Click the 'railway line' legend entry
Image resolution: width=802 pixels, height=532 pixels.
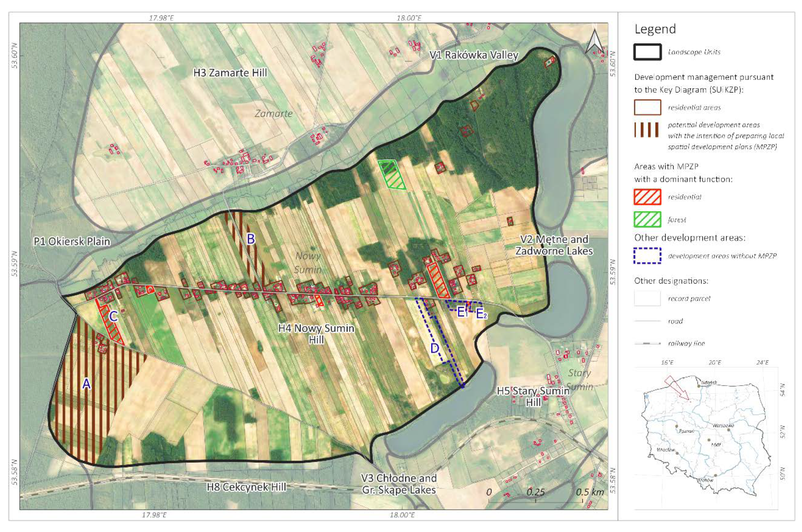686,343
